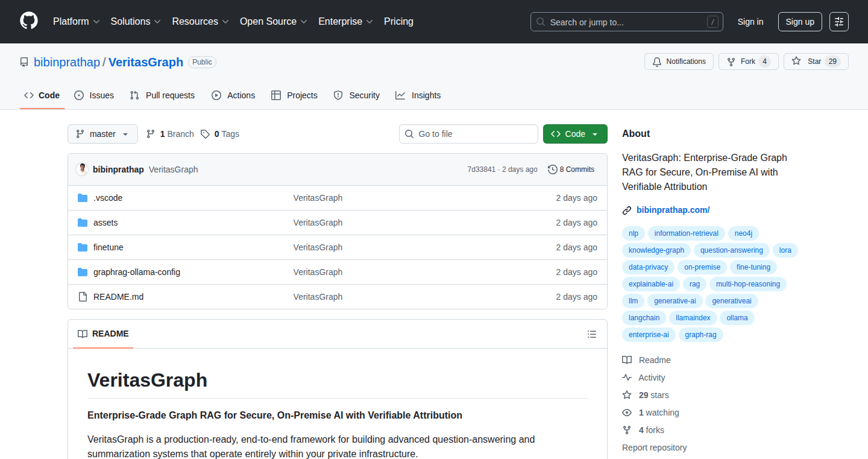The height and width of the screenshot is (459, 868).
Task: Select the knowledge-graph topic tag
Action: [656, 250]
